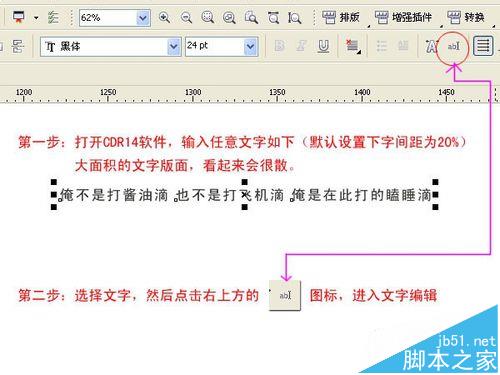Click the Edit Text abI icon in toolbar

coord(453,46)
